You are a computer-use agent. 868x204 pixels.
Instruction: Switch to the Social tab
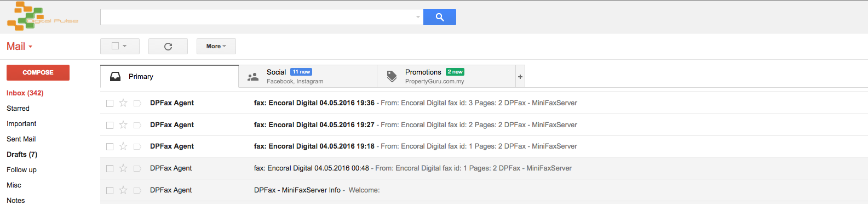tap(308, 76)
